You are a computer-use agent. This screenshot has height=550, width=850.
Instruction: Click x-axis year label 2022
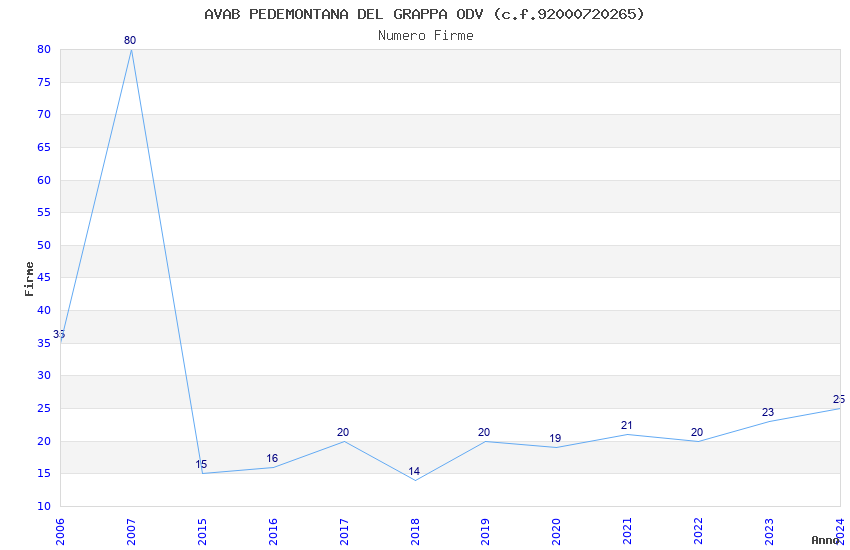click(698, 532)
